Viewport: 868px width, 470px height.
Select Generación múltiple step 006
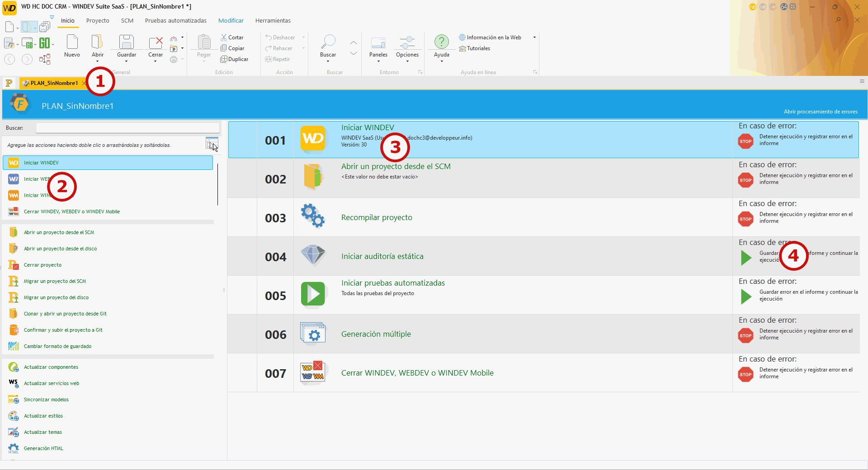tap(543, 334)
